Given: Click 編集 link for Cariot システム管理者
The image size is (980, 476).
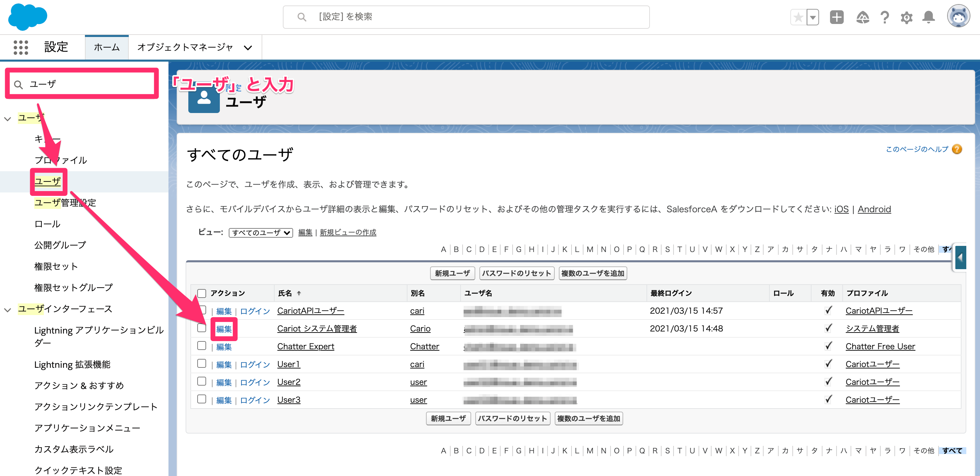Looking at the screenshot, I should [224, 329].
